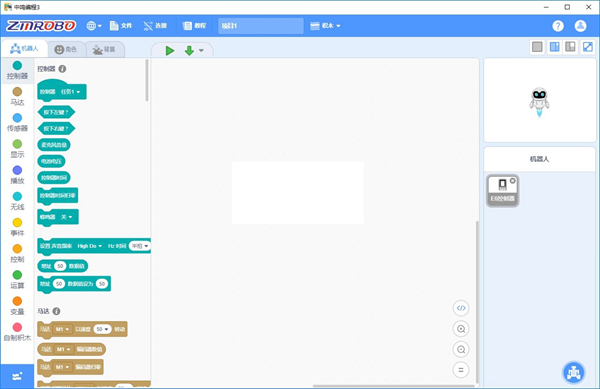Open the 文件 file menu
Screen dimensions: 600x389
[121, 26]
